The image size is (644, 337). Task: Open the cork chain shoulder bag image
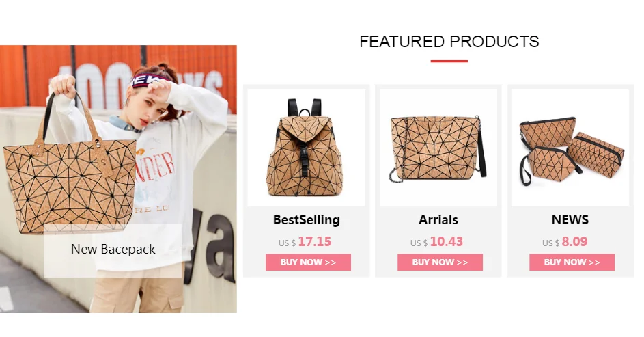(438, 148)
